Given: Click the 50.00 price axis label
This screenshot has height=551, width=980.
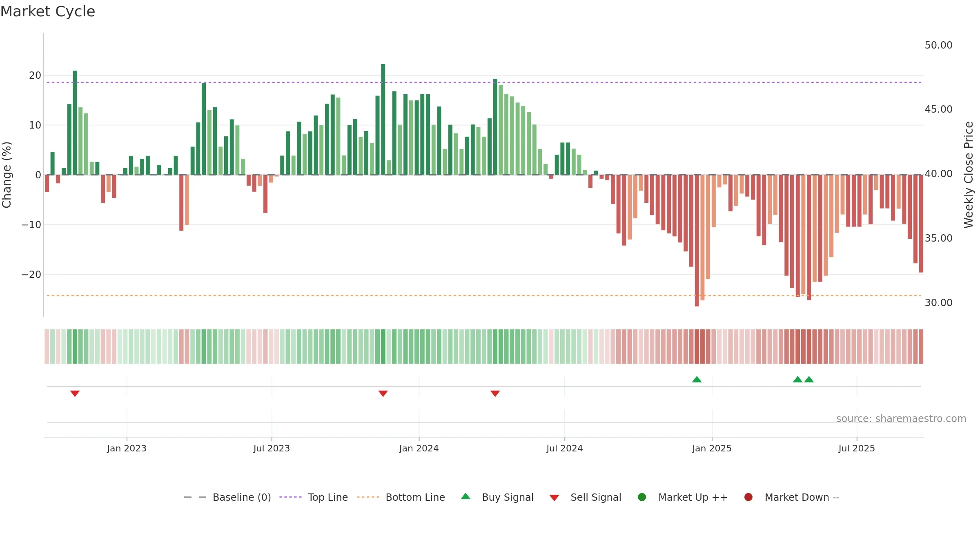Looking at the screenshot, I should pyautogui.click(x=938, y=45).
